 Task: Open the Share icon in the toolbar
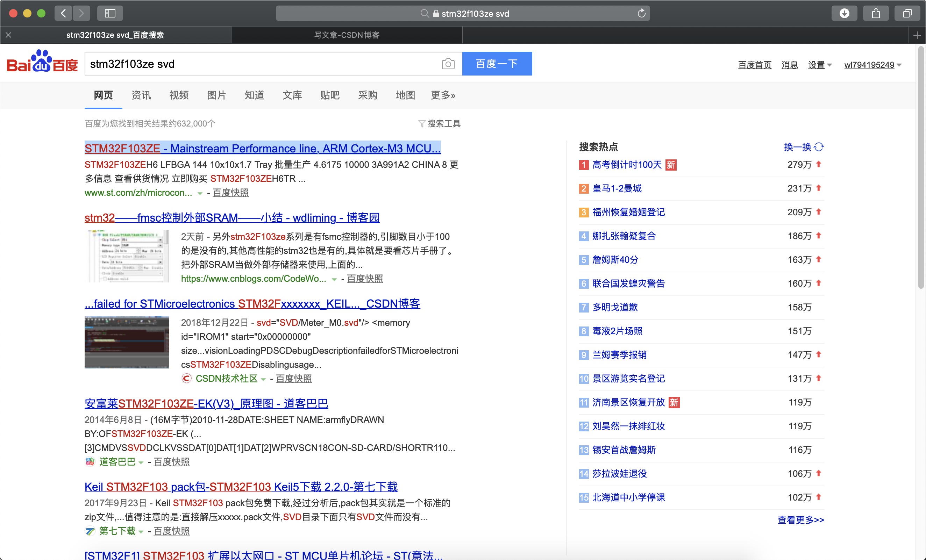pos(876,14)
